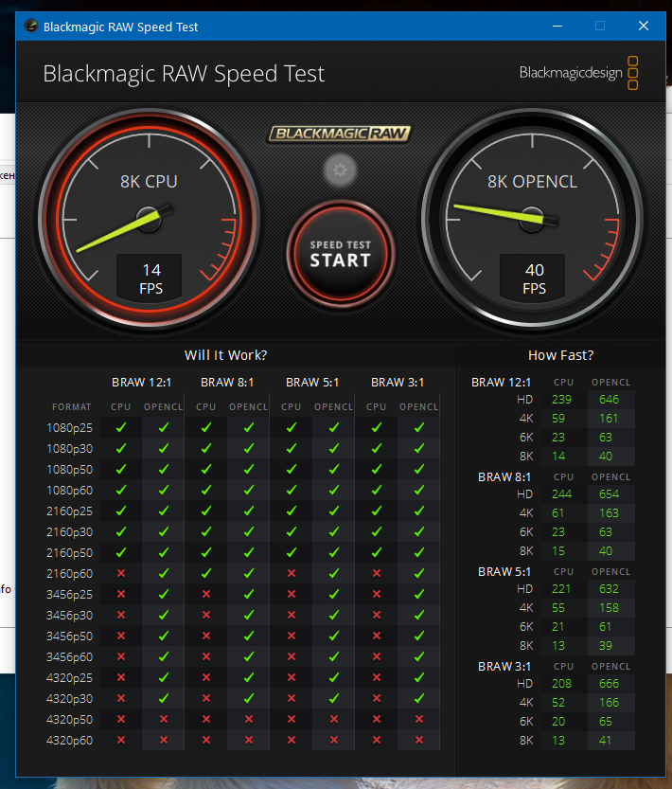
Task: Open settings via the gear icon
Action: [340, 170]
